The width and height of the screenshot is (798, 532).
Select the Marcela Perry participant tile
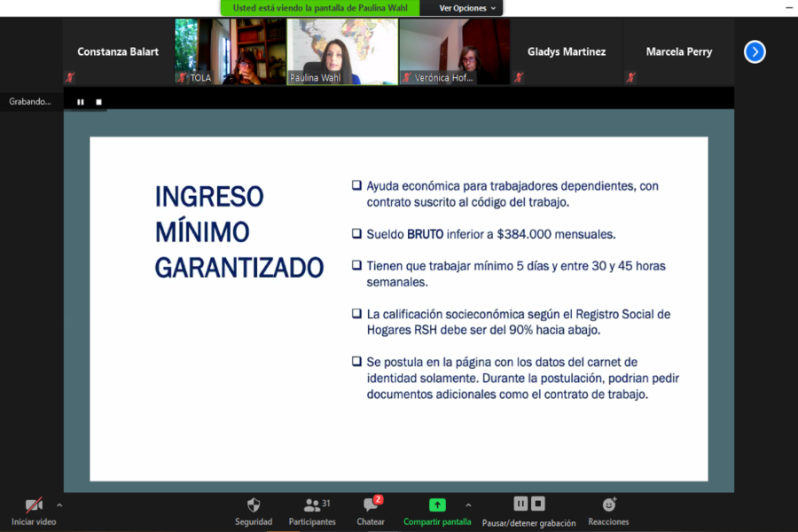pyautogui.click(x=679, y=52)
